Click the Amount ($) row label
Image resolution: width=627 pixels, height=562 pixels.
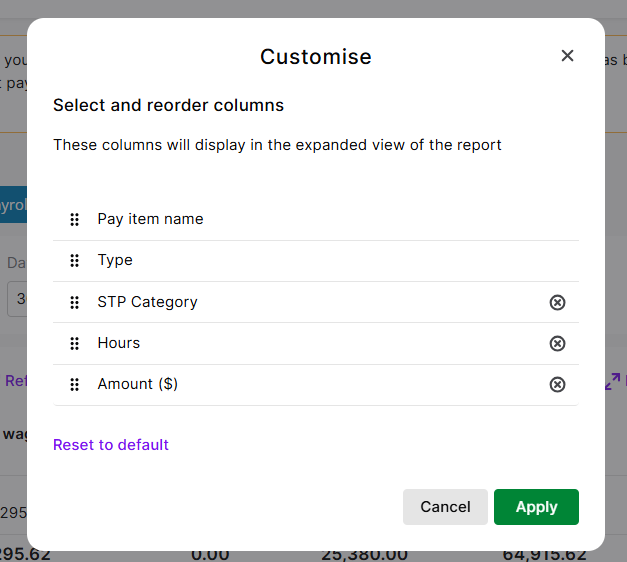pyautogui.click(x=137, y=384)
